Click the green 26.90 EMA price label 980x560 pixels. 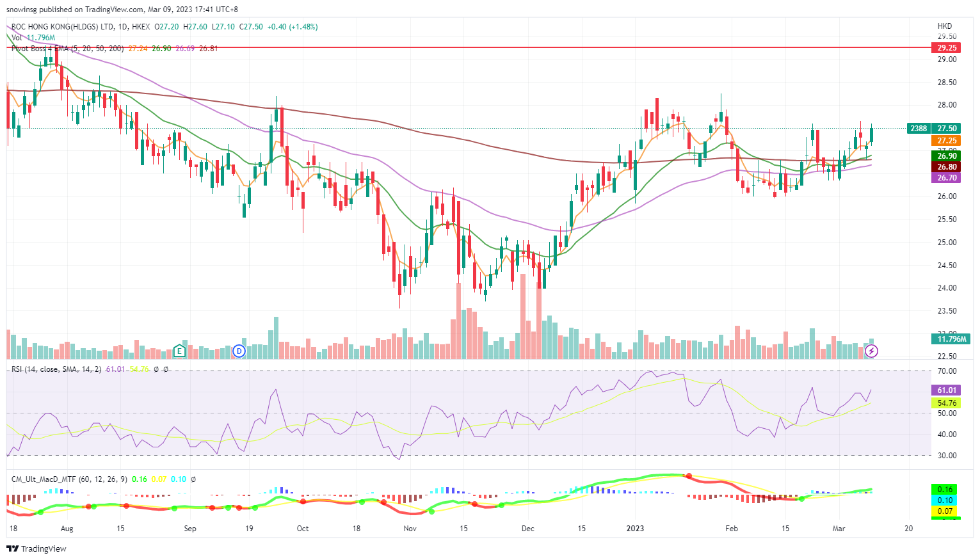[947, 156]
